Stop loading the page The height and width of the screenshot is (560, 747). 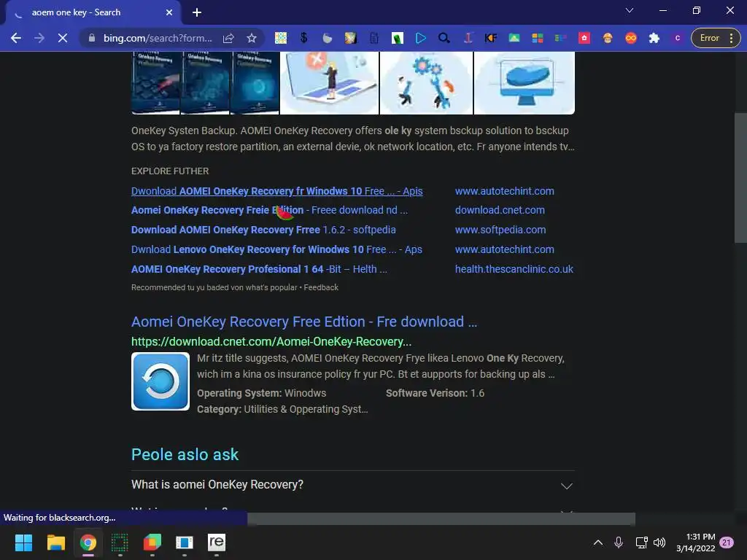click(63, 38)
